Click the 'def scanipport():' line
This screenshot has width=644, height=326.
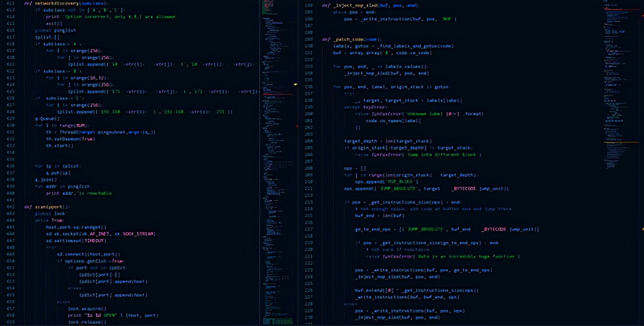(x=47, y=207)
